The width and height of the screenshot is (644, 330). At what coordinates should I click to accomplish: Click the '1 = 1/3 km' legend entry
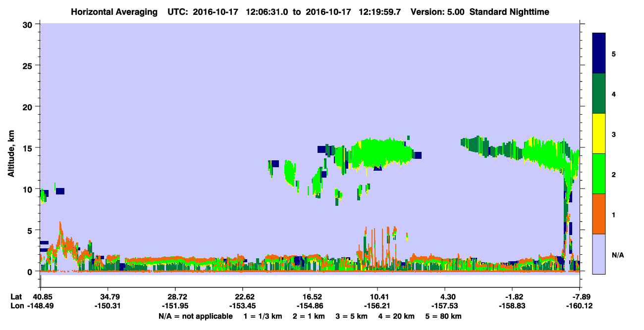tap(262, 316)
